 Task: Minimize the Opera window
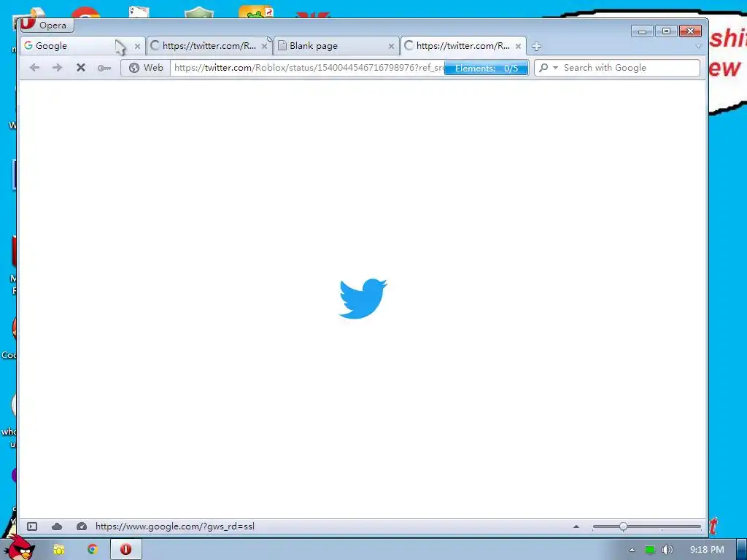click(642, 31)
